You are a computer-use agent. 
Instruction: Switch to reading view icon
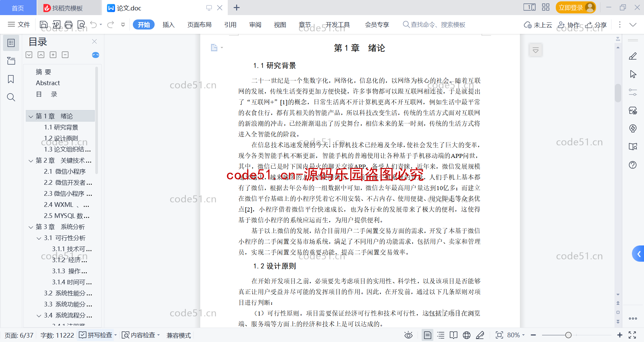[453, 335]
